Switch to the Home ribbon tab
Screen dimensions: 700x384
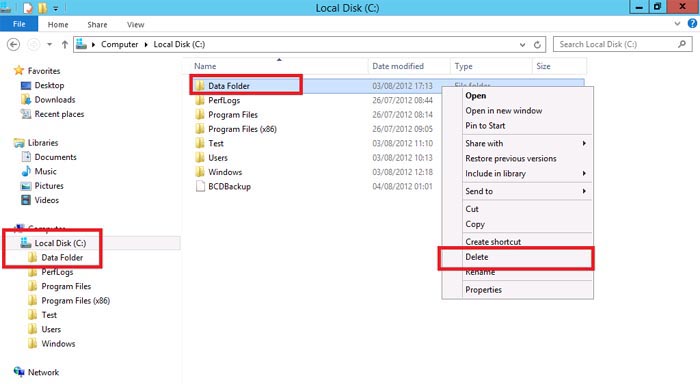58,25
